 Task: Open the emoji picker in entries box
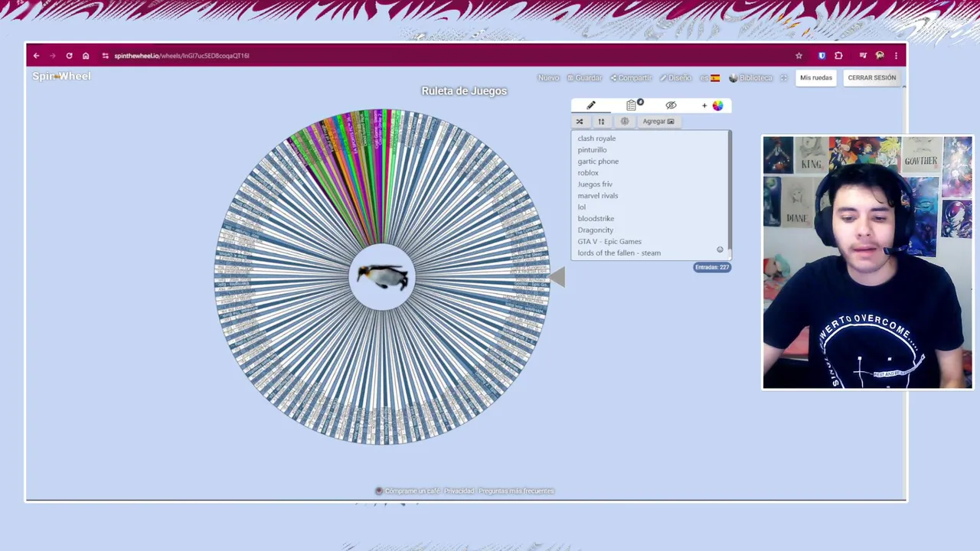720,249
